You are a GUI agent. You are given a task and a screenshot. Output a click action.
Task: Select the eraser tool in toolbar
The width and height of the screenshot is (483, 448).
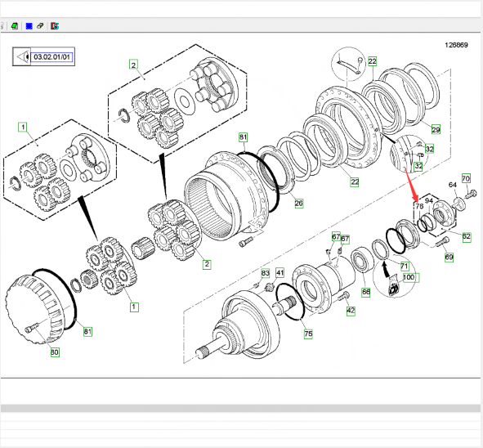(40, 26)
